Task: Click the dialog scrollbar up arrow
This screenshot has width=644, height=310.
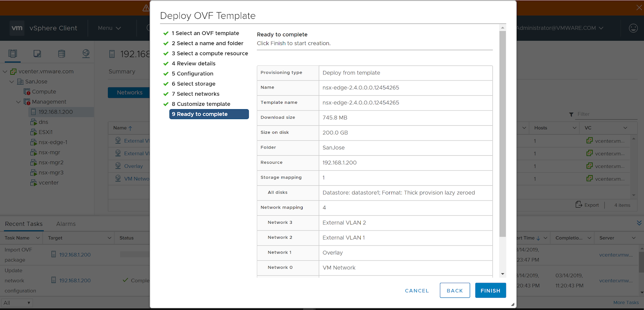Action: pos(502,28)
